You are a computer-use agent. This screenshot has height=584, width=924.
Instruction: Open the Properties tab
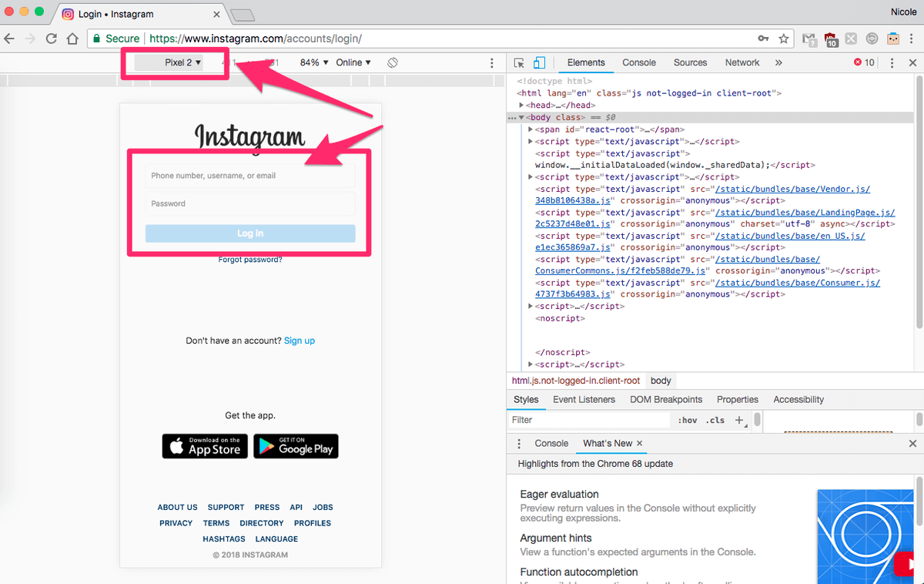(x=738, y=400)
